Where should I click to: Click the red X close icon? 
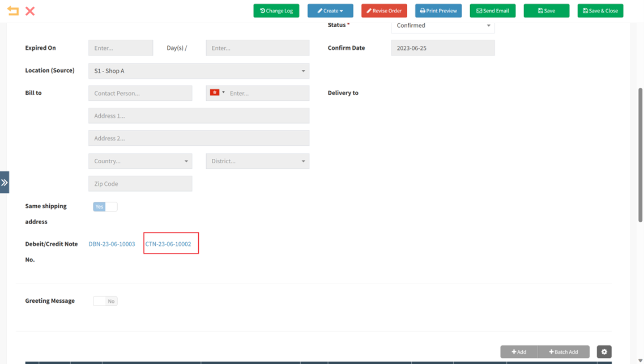click(x=30, y=11)
